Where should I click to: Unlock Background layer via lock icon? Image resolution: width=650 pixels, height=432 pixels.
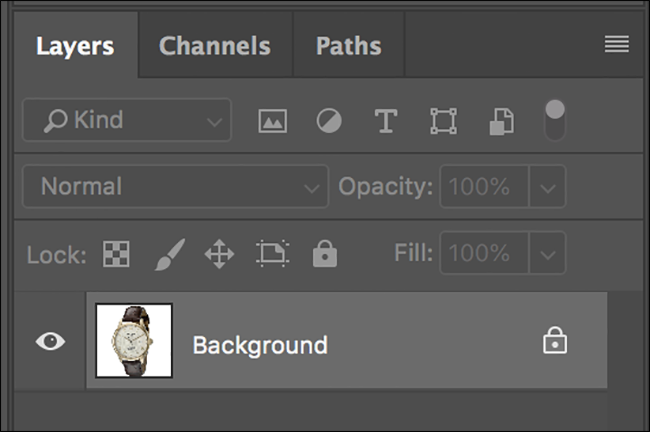point(554,342)
